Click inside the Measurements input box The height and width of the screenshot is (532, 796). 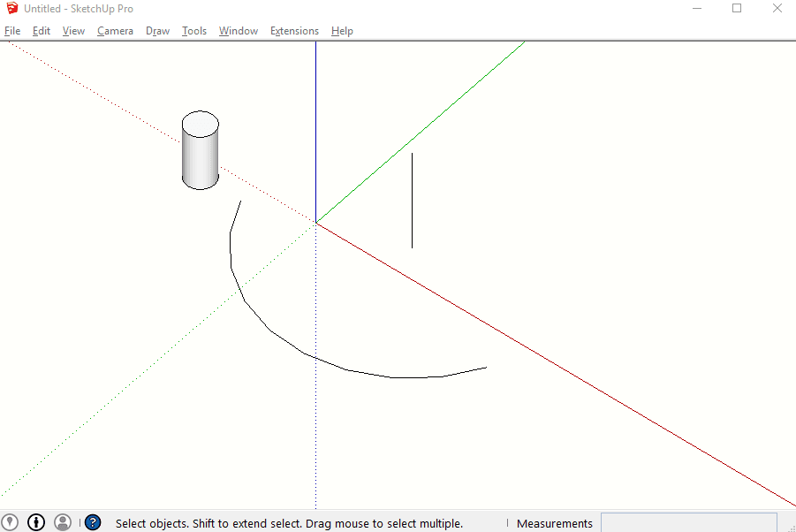click(689, 523)
